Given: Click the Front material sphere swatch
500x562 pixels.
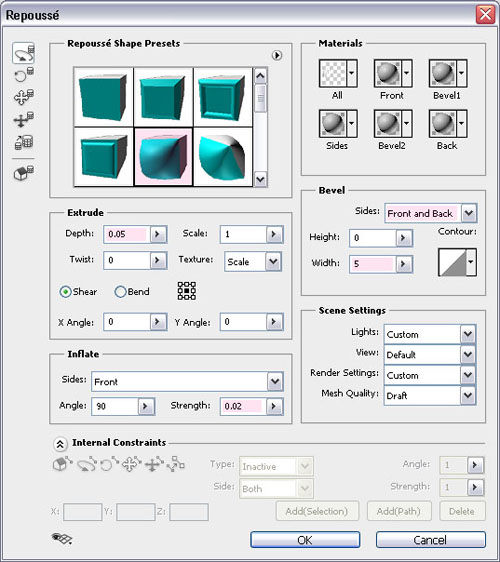Looking at the screenshot, I should point(387,73).
